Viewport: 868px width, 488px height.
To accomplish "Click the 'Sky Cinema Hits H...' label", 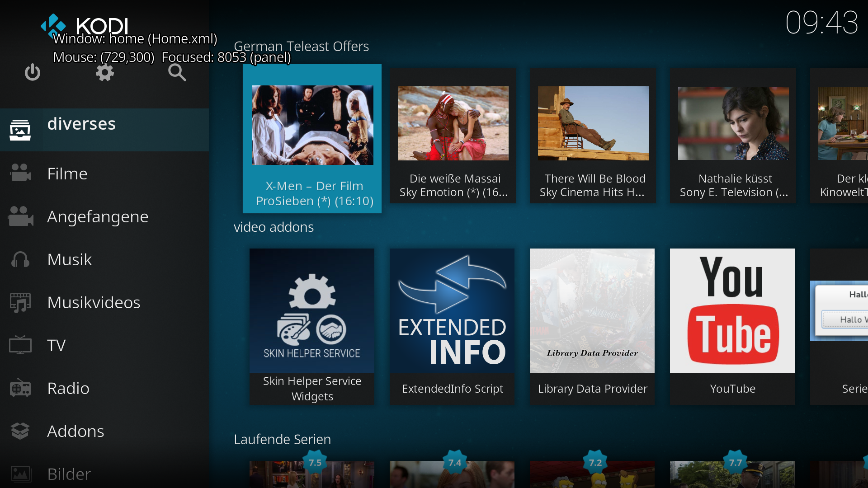I will click(x=592, y=192).
